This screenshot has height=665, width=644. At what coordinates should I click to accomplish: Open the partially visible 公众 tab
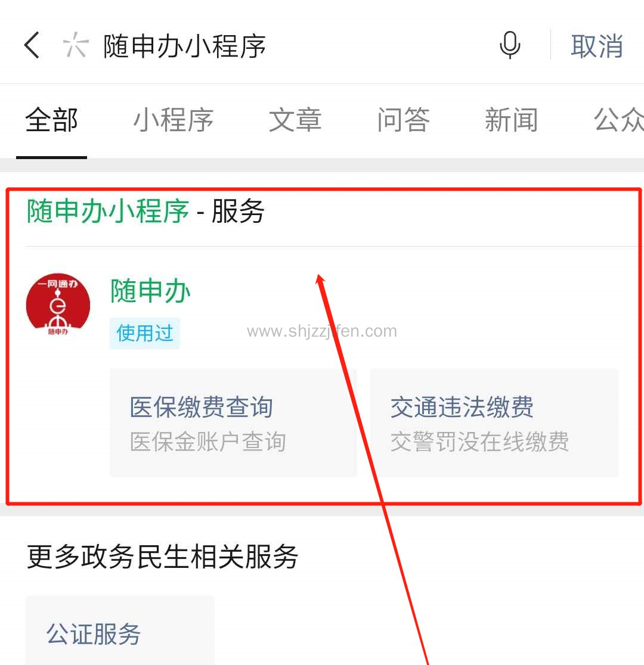618,120
